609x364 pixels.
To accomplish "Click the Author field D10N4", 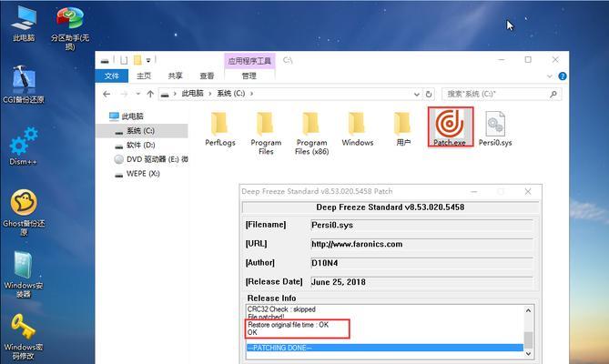I will tap(421, 263).
